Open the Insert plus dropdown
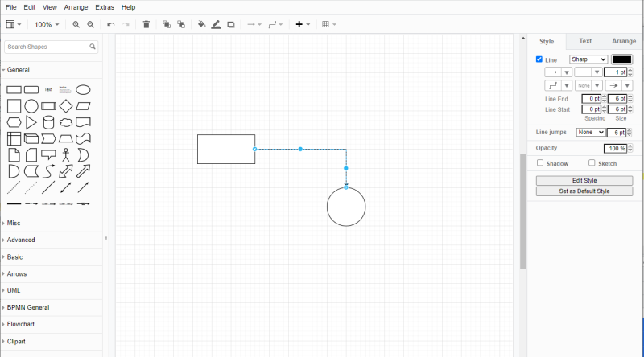 pos(303,25)
